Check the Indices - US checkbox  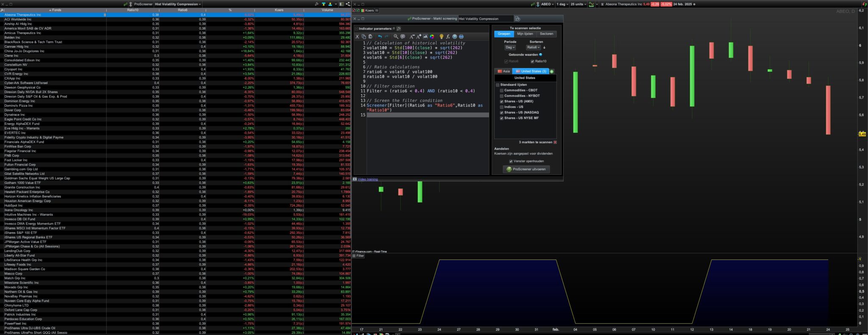502,107
